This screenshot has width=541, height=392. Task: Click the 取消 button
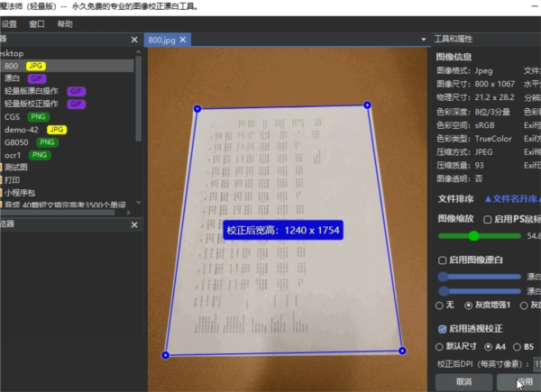[464, 382]
